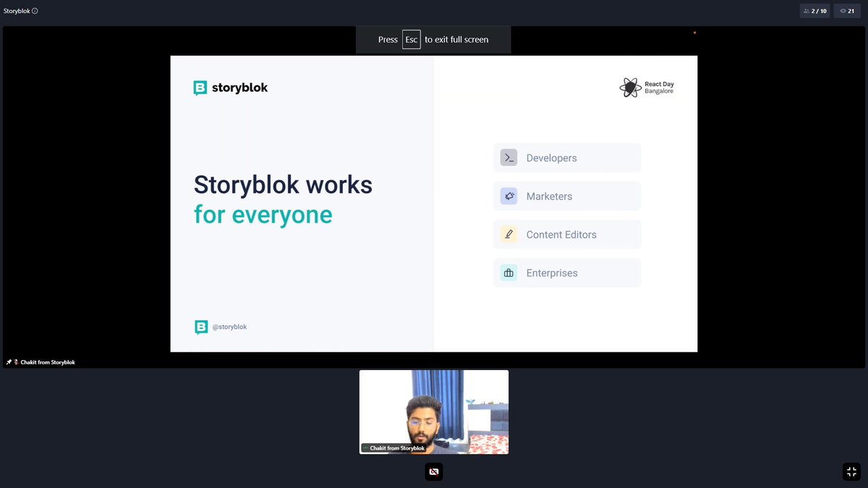Click the megaphone icon on the Marketers card
The image size is (868, 488).
(x=509, y=196)
